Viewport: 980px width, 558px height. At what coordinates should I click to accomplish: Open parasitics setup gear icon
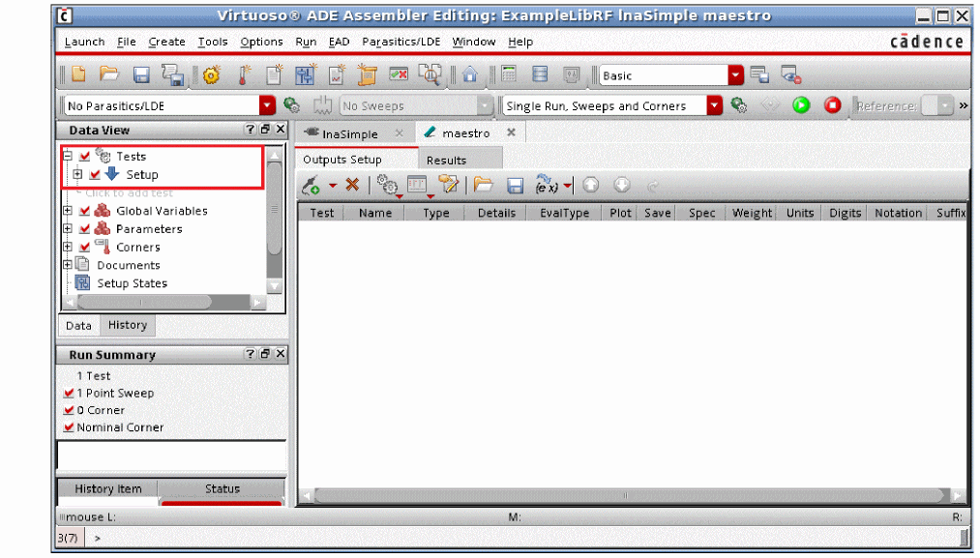(291, 105)
